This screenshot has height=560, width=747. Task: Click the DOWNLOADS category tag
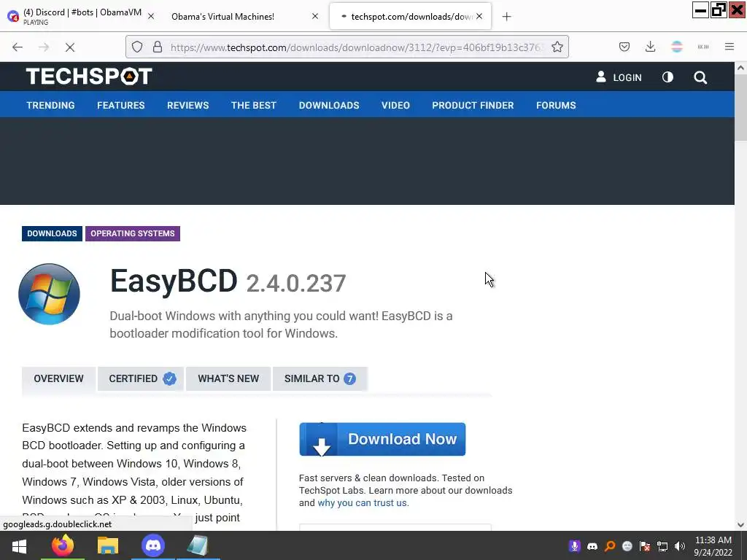tap(52, 234)
